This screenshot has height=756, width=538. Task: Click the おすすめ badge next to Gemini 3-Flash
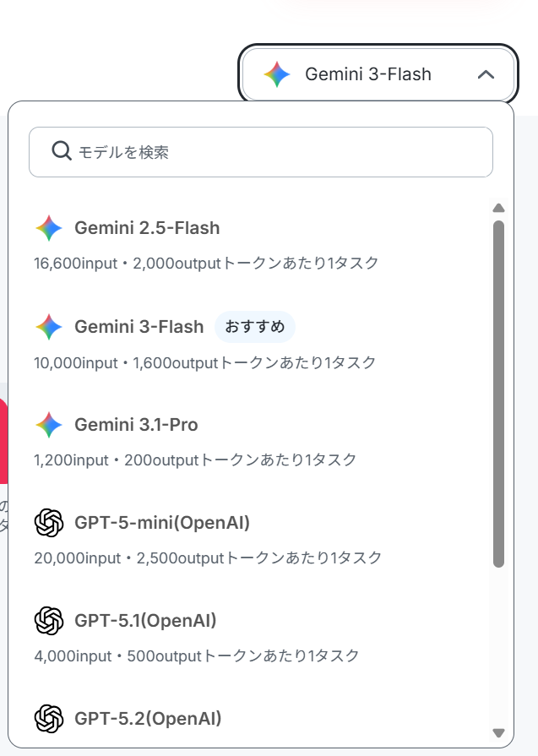[x=255, y=327]
